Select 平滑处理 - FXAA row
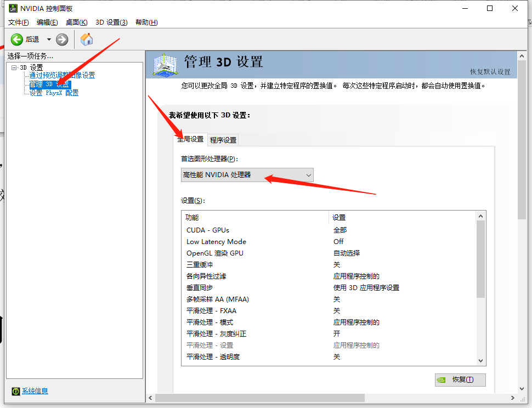The height and width of the screenshot is (408, 532). (329, 311)
